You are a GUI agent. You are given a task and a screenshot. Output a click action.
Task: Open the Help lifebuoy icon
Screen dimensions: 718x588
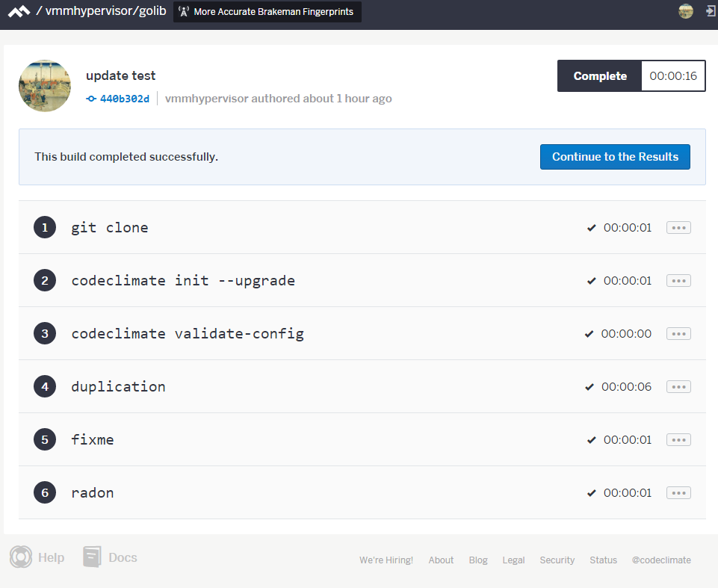click(x=21, y=557)
